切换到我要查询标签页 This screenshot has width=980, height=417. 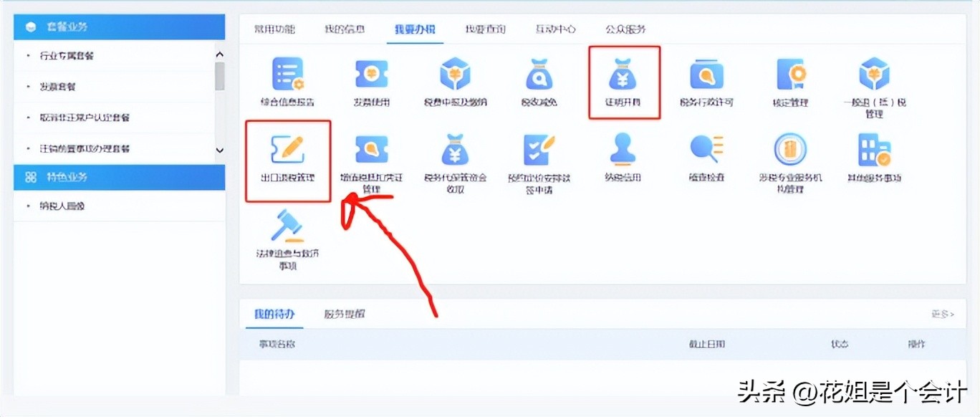(x=484, y=29)
